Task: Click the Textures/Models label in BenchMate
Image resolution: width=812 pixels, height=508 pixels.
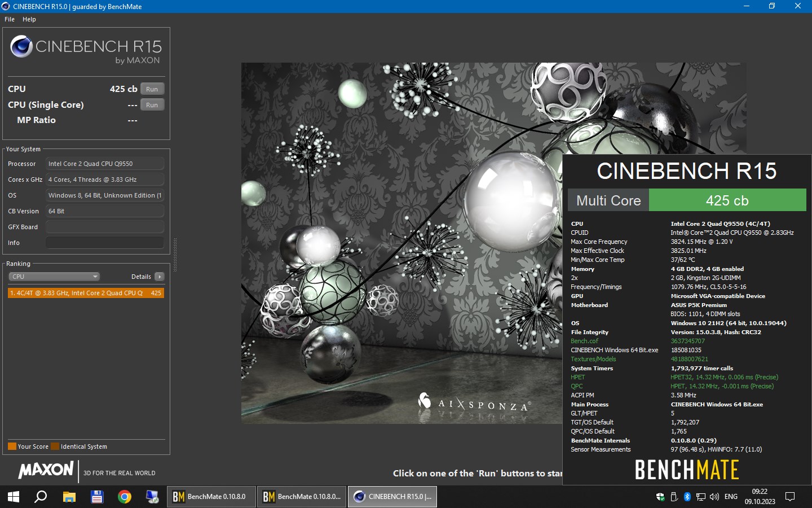Action: pyautogui.click(x=593, y=359)
